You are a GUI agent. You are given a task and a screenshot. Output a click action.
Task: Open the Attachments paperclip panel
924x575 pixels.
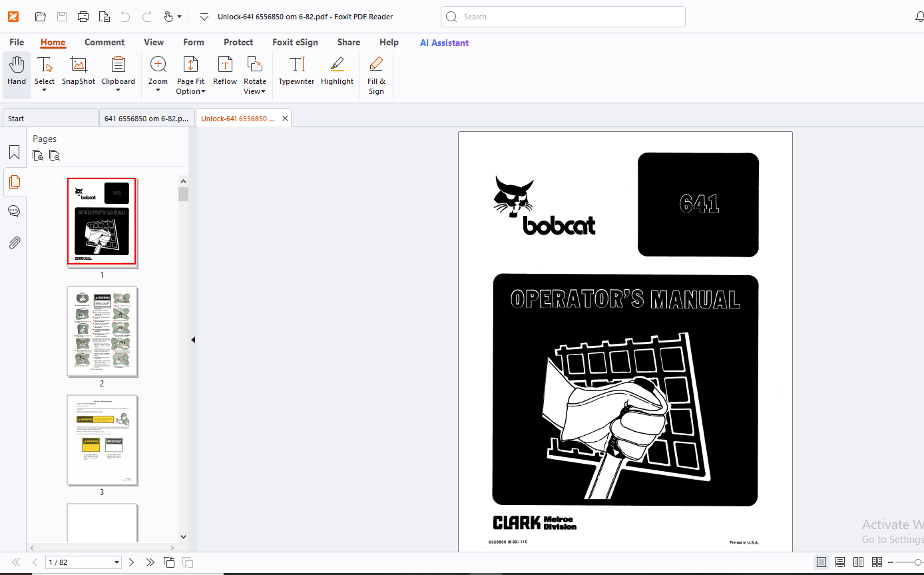coord(14,243)
